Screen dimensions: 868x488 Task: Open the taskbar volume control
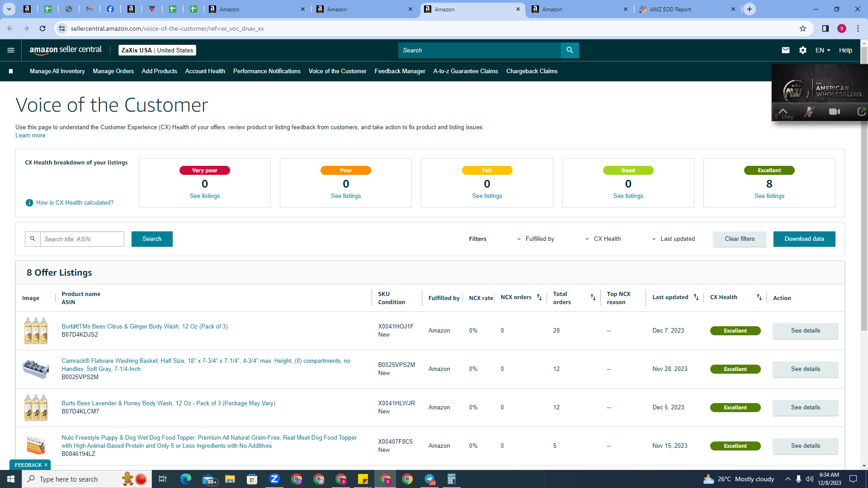(x=810, y=479)
